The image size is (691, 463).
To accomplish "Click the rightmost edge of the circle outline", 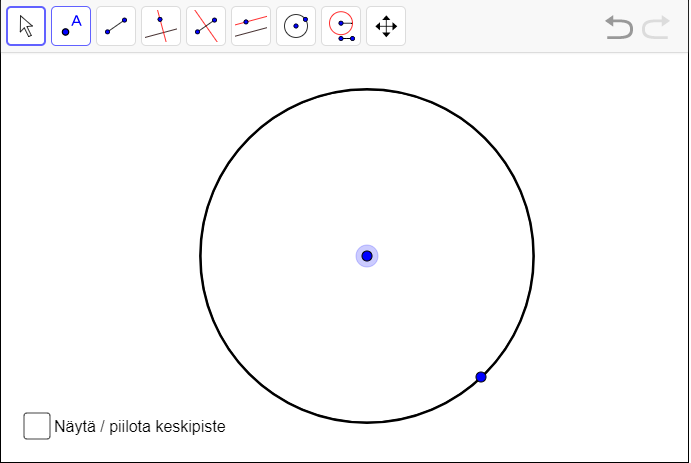I will coord(534,256).
